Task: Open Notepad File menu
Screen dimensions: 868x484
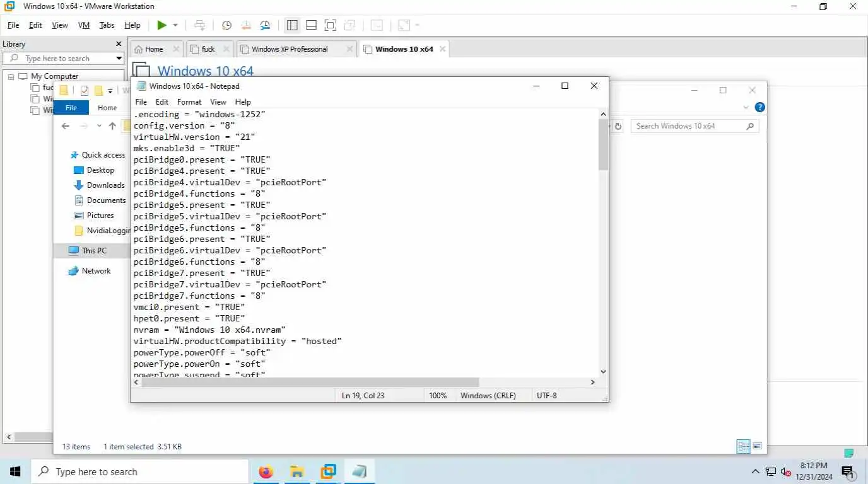Action: 141,102
